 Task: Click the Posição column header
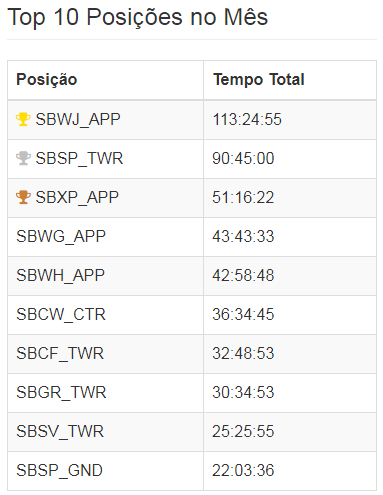(x=47, y=80)
